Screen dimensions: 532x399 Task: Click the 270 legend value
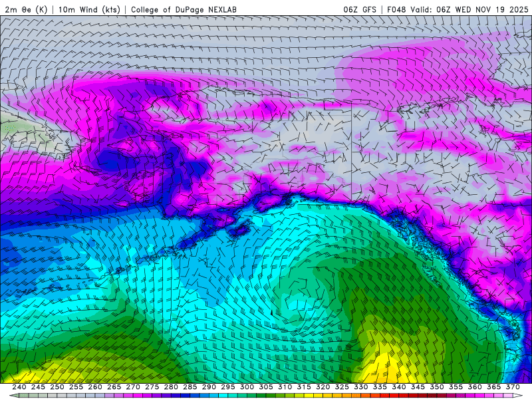[133, 387]
